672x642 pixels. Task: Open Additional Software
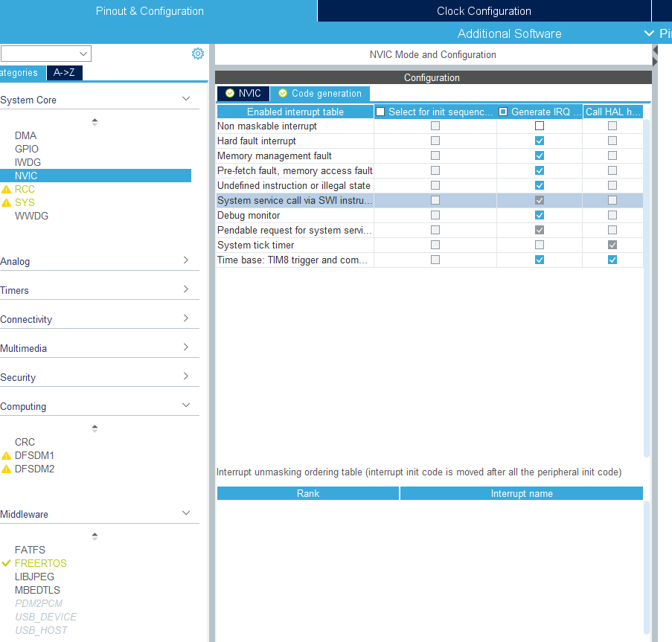click(x=509, y=33)
